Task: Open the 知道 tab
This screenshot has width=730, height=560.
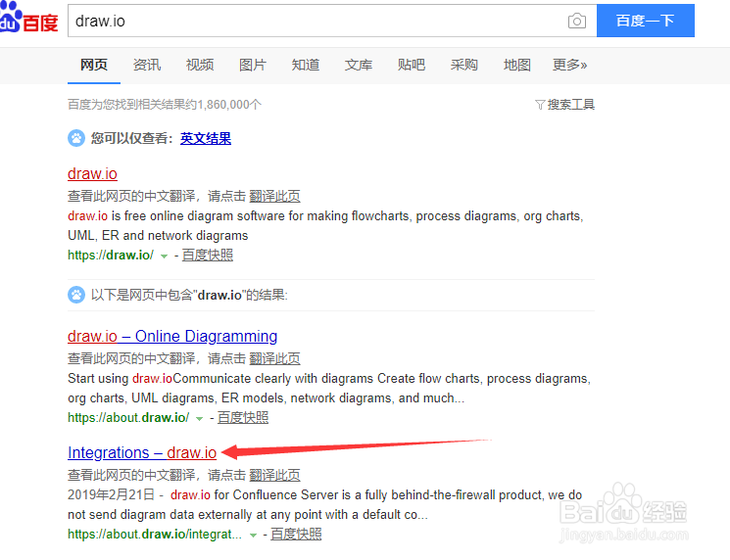Action: [306, 65]
